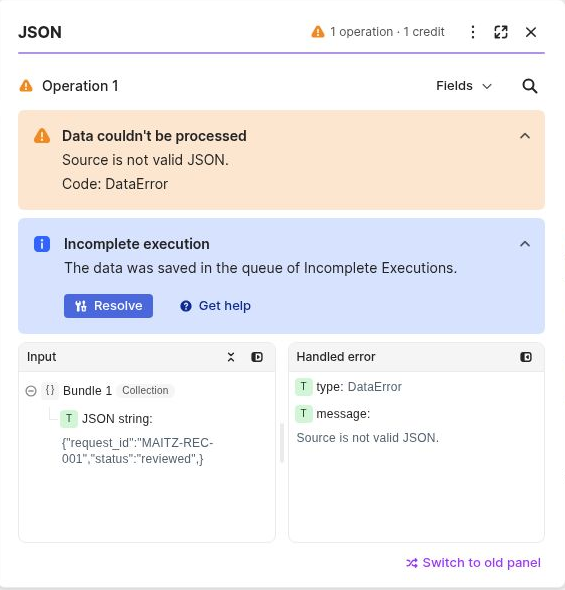Click the Bundle 1 label
The height and width of the screenshot is (590, 565).
(x=87, y=391)
